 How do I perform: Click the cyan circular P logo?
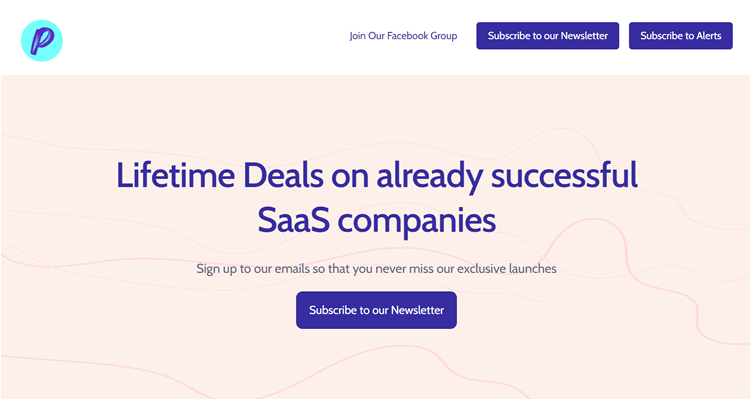[42, 41]
